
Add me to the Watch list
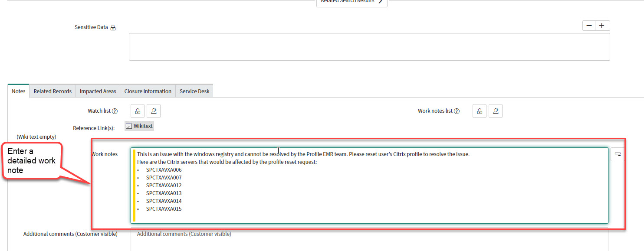point(154,111)
